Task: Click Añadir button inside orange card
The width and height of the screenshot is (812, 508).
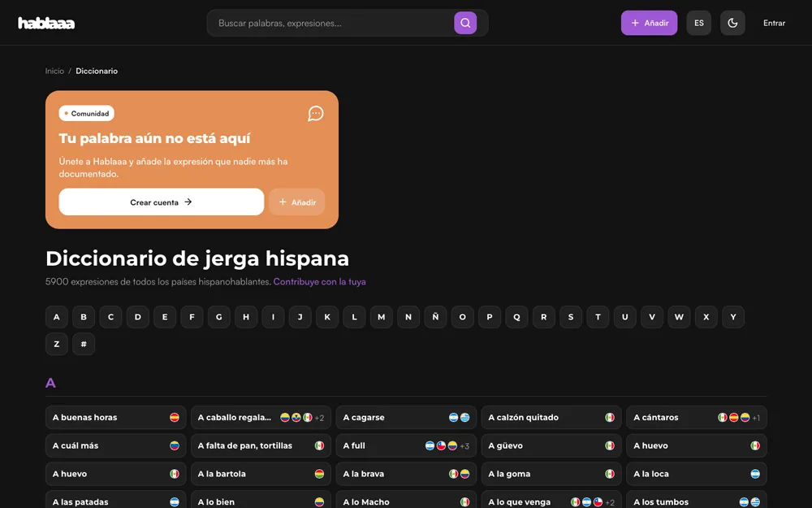Action: (296, 202)
